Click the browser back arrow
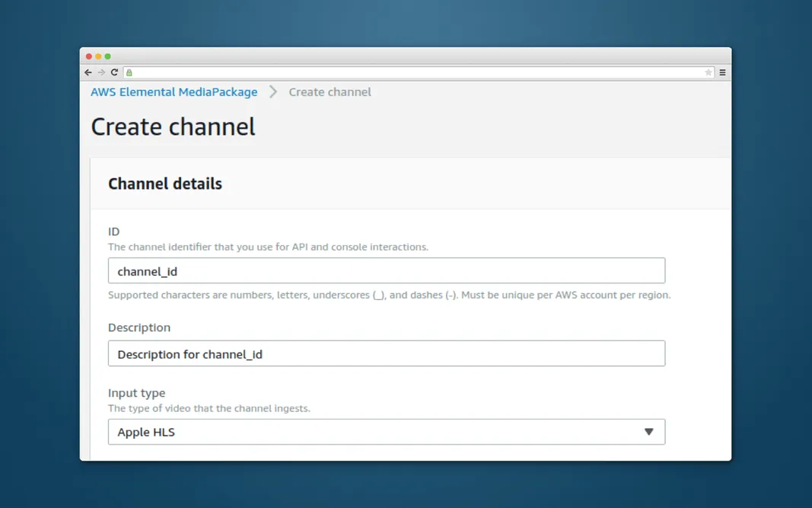Viewport: 812px width, 508px height. pos(88,72)
